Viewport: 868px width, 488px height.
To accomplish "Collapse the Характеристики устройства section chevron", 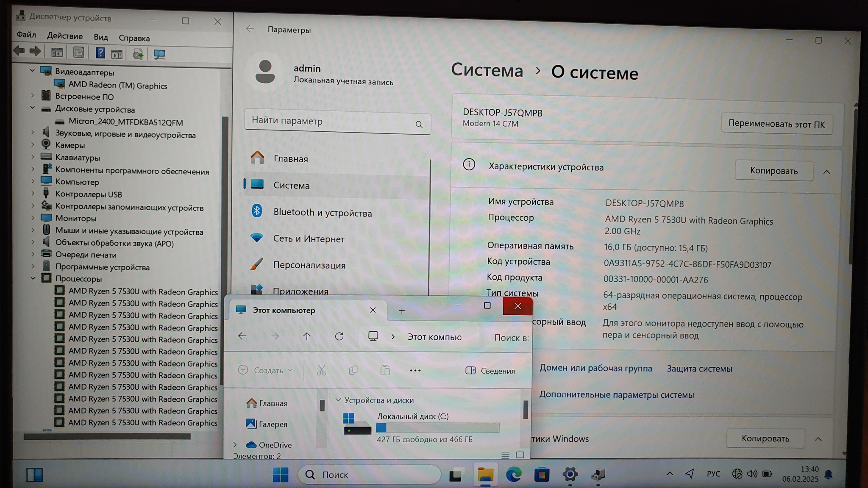I will tap(826, 172).
